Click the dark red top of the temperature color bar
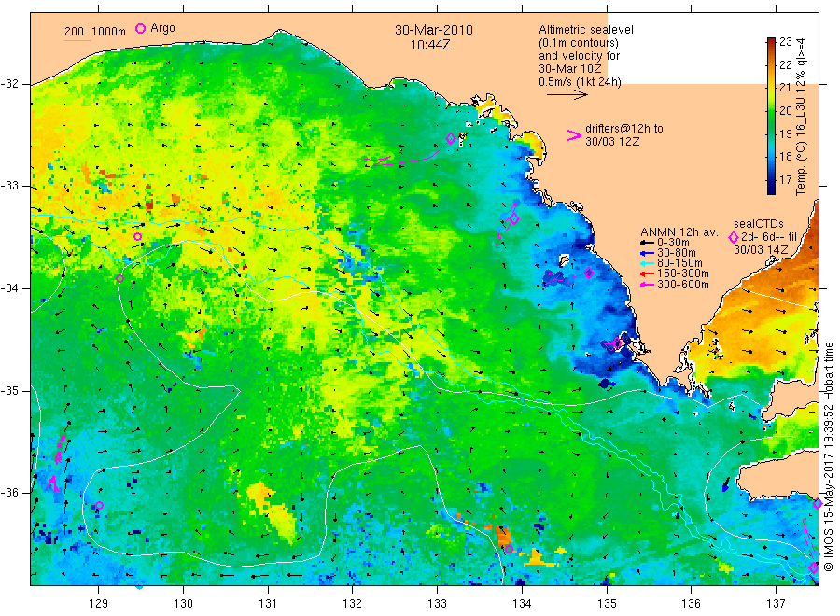The image size is (840, 616). point(771,42)
